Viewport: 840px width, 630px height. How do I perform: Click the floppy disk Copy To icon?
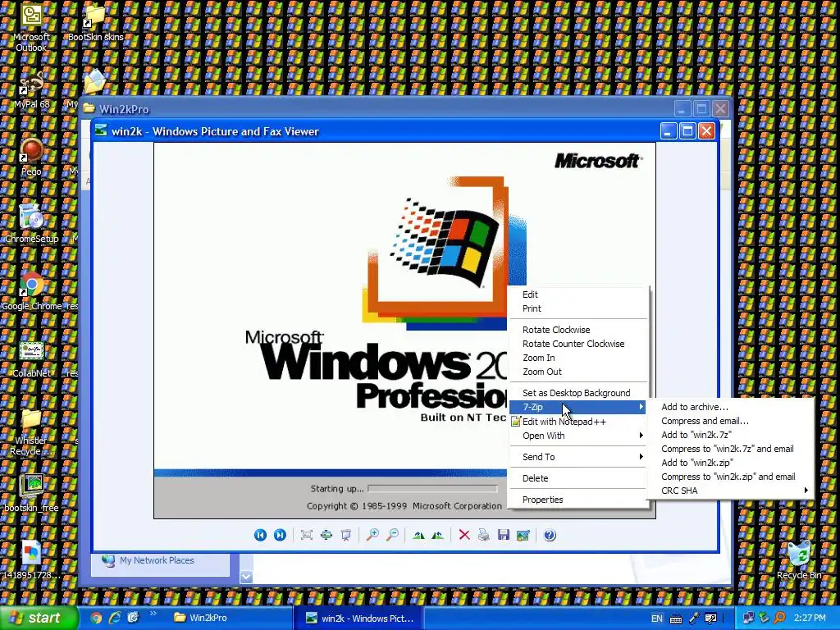click(504, 535)
